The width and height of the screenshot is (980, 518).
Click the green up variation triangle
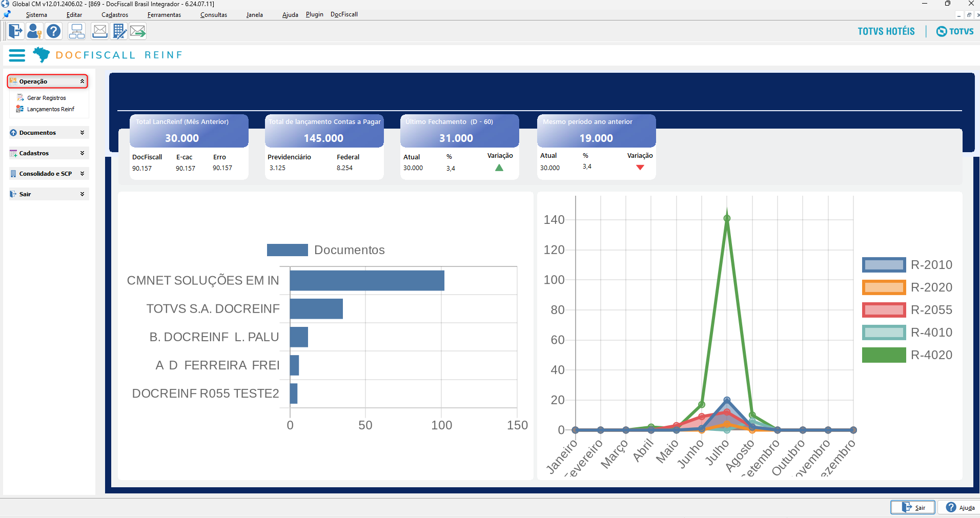coord(499,168)
